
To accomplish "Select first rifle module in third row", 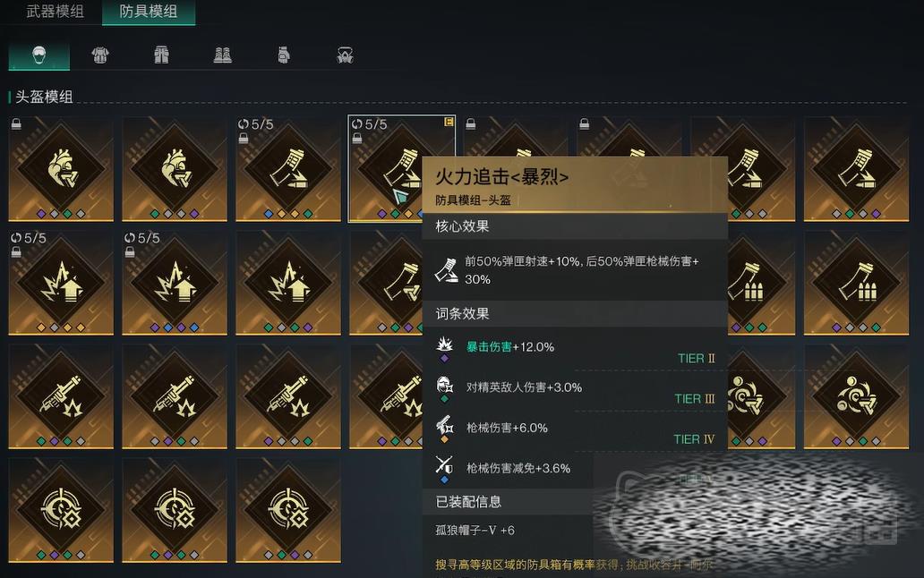I will pos(61,396).
